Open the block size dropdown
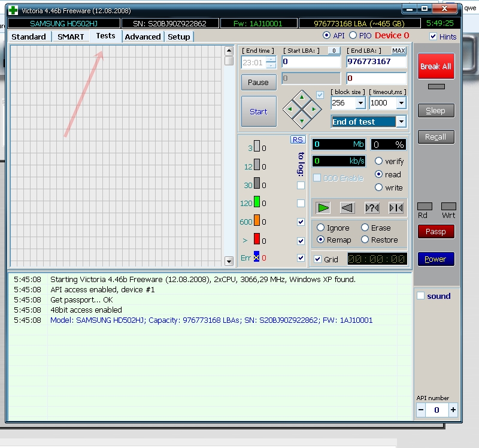This screenshot has height=448, width=479. (x=360, y=103)
